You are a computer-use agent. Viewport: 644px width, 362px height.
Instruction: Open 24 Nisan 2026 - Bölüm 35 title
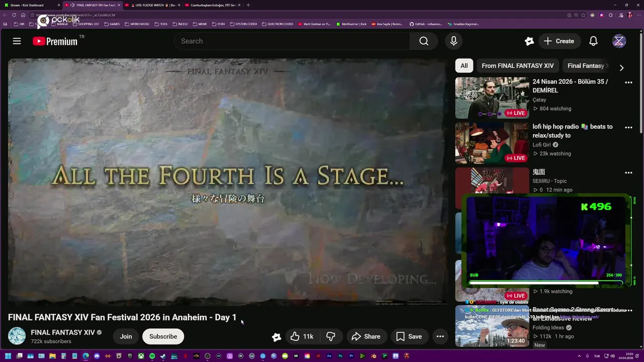pos(571,86)
